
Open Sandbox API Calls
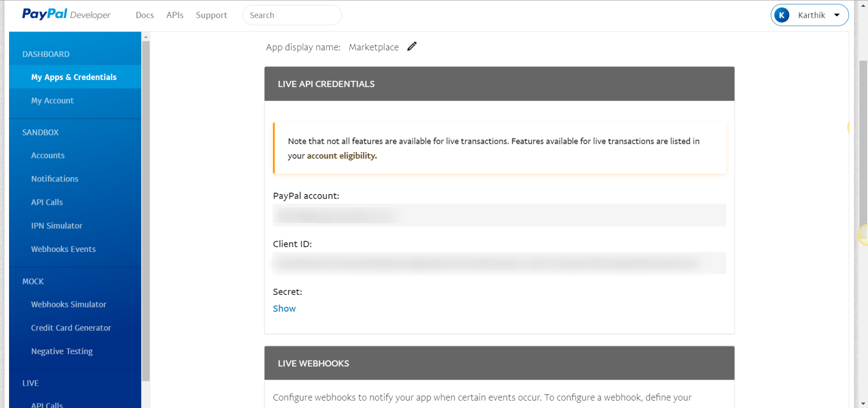(x=47, y=202)
